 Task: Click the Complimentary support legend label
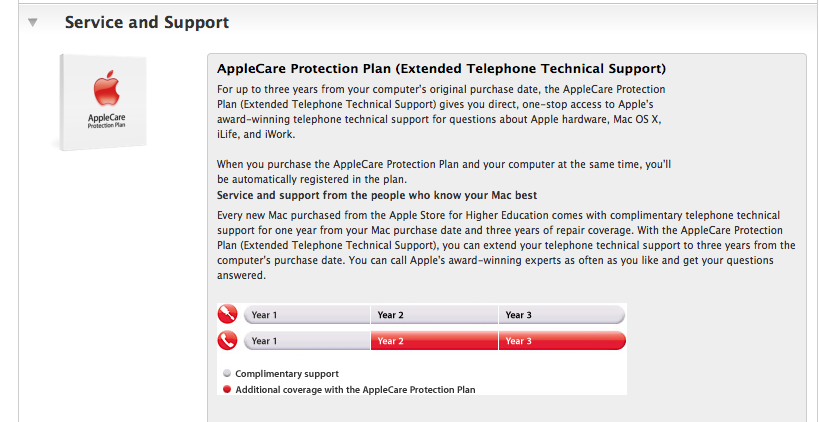287,374
